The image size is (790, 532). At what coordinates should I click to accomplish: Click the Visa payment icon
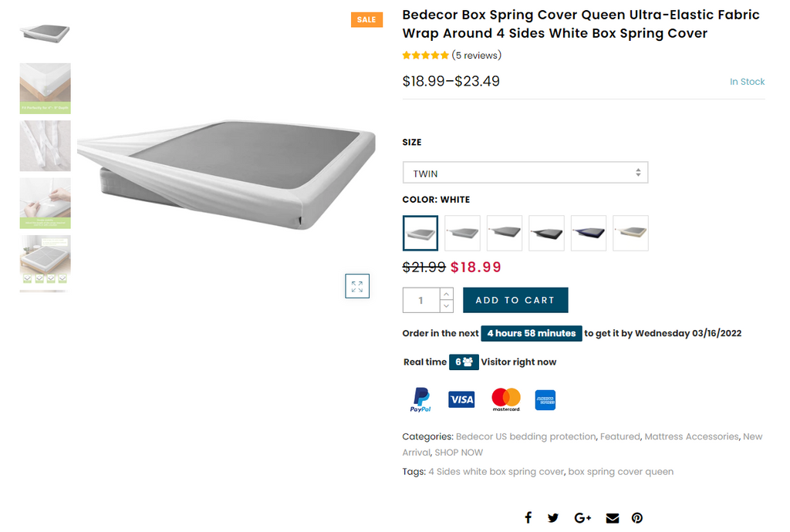point(461,399)
